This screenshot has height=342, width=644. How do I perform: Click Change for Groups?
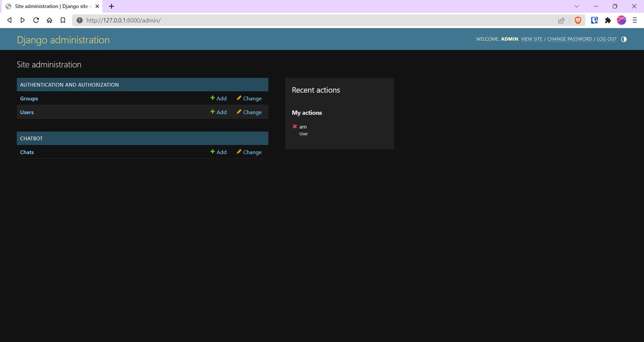click(249, 98)
